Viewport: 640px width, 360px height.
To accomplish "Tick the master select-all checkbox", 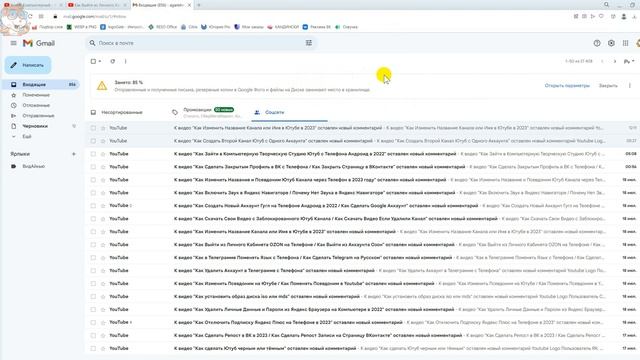I will (x=93, y=61).
